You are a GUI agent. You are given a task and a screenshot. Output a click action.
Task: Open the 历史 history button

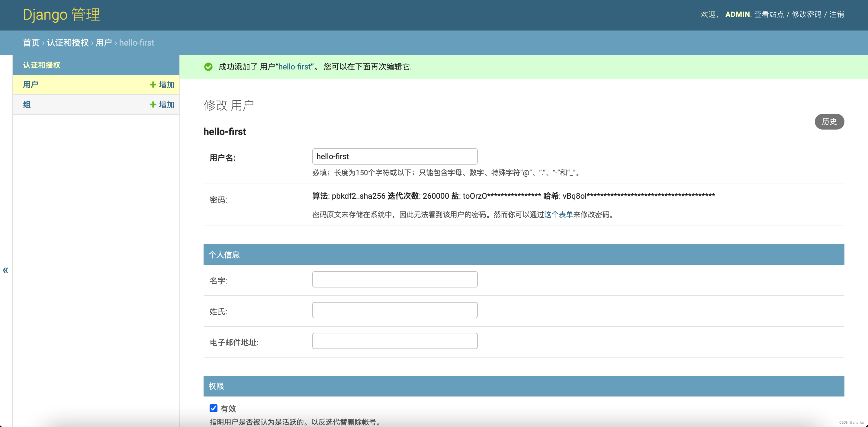tap(829, 122)
